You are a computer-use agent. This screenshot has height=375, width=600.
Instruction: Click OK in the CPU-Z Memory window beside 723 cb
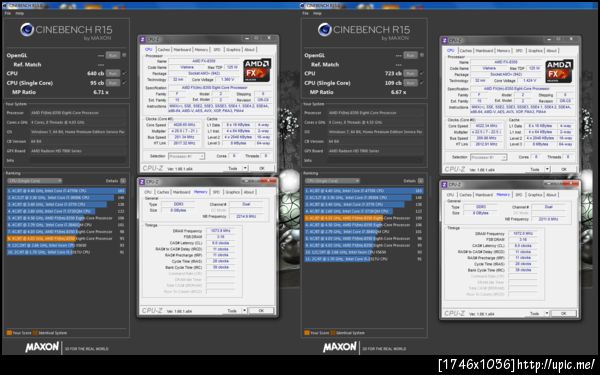coord(564,313)
